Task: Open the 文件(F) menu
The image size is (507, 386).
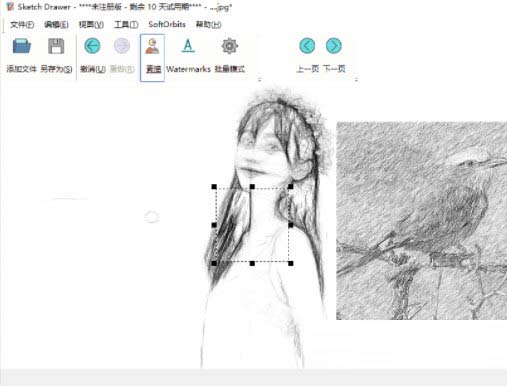Action: point(22,25)
